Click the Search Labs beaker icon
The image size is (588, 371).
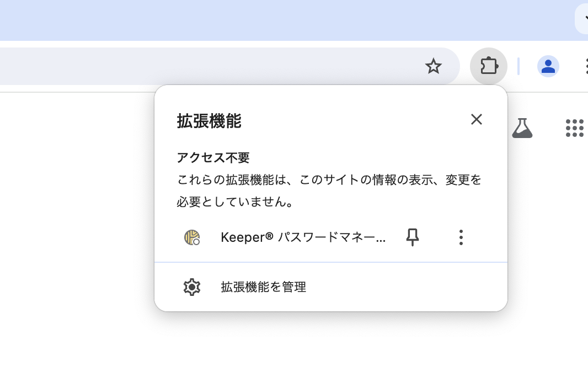tap(522, 128)
